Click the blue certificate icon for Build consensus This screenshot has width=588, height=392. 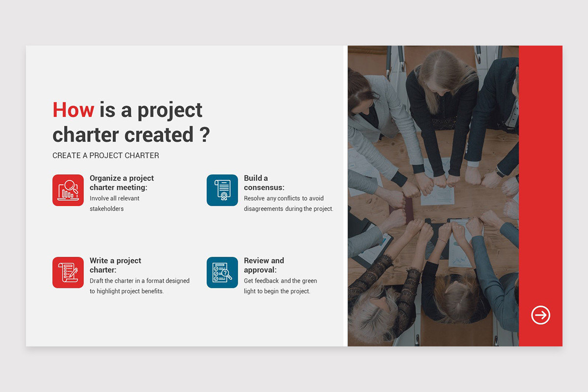pos(222,190)
